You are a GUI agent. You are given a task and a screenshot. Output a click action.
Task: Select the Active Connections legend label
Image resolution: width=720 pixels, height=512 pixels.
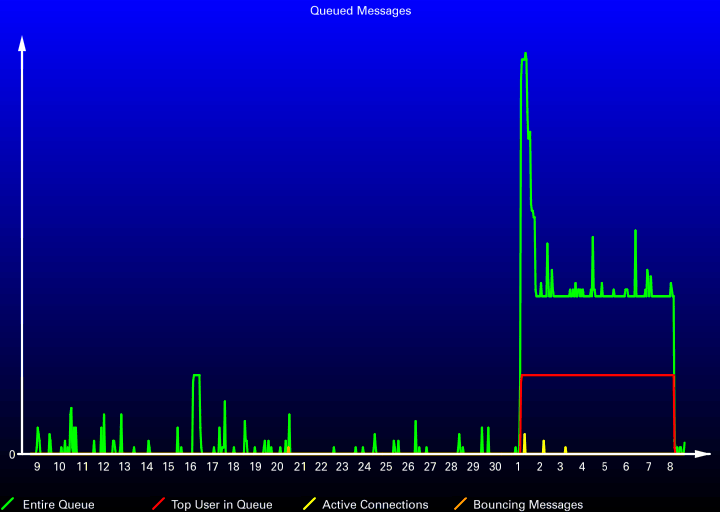375,505
